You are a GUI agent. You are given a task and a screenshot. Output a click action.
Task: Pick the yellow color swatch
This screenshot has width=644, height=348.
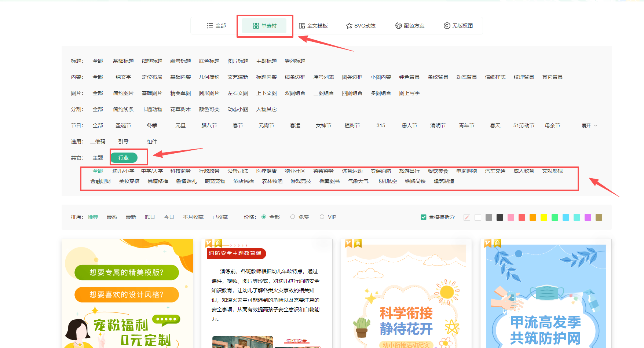pos(544,217)
